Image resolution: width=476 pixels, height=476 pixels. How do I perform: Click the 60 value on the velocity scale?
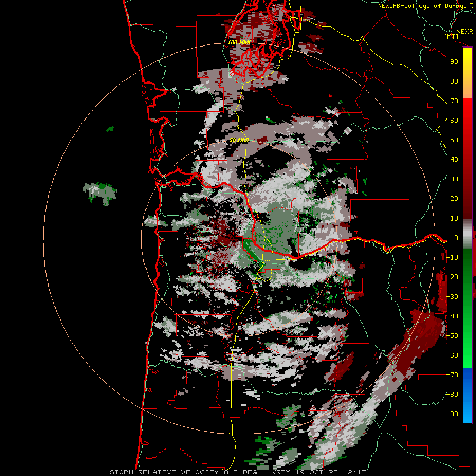[x=454, y=121]
